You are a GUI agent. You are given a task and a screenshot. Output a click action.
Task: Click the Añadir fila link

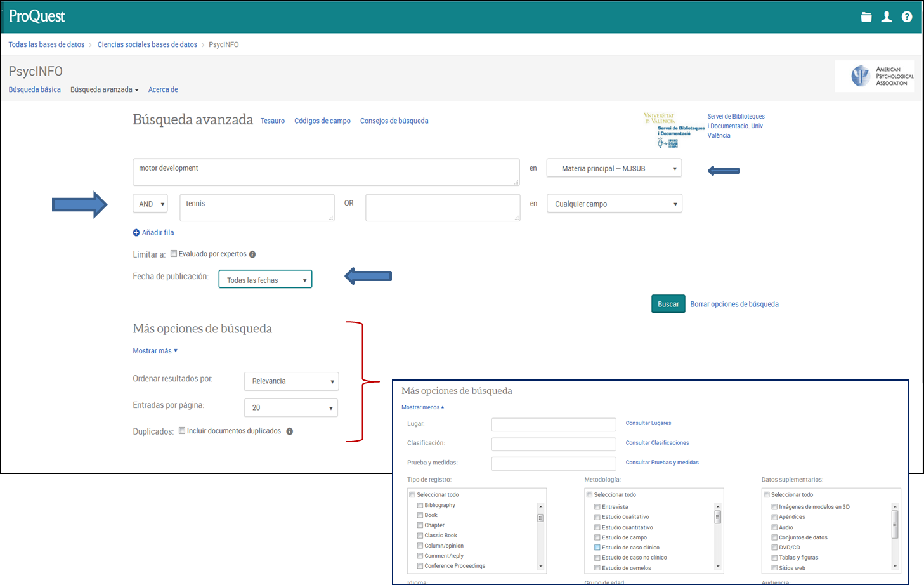[158, 233]
